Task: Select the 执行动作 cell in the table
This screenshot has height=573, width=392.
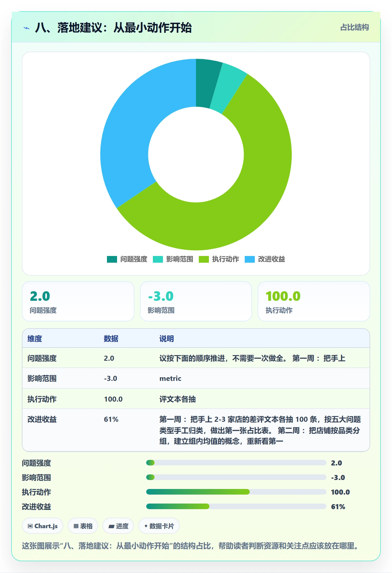Action: [x=42, y=399]
